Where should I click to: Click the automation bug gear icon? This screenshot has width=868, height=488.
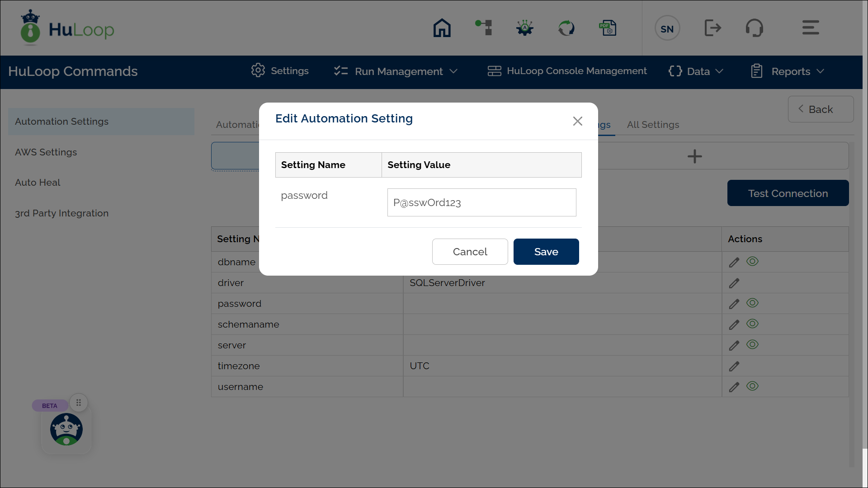click(525, 28)
